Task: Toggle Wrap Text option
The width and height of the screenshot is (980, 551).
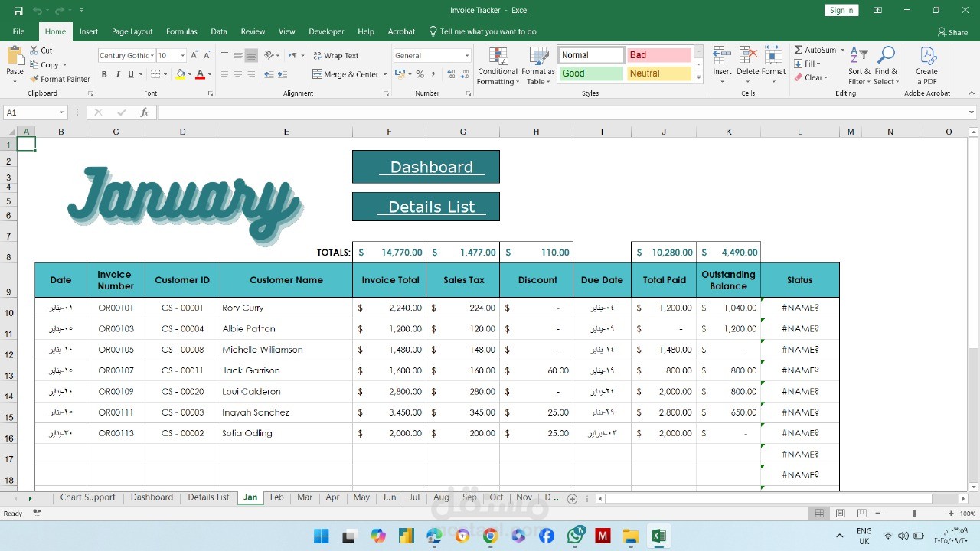Action: [x=335, y=55]
